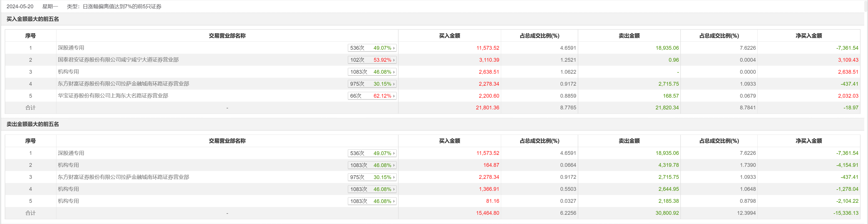Click the 3,110.39 buy amount cell
This screenshot has height=224, width=868.
489,60
